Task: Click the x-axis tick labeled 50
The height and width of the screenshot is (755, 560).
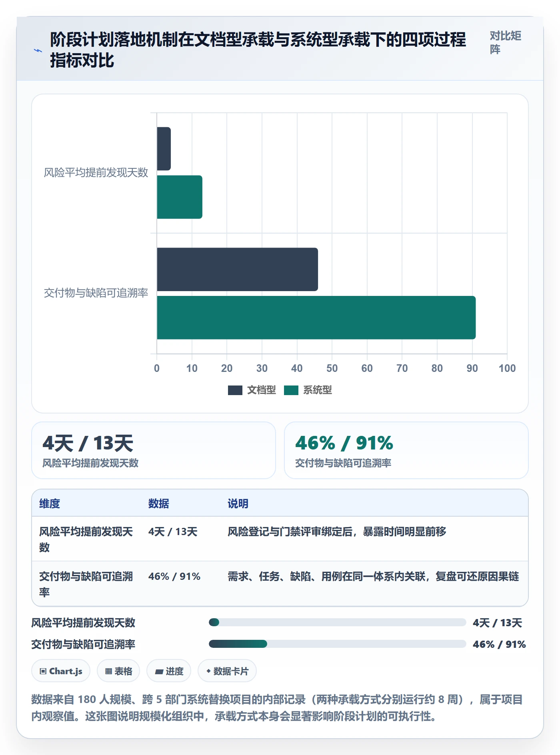Action: point(332,368)
